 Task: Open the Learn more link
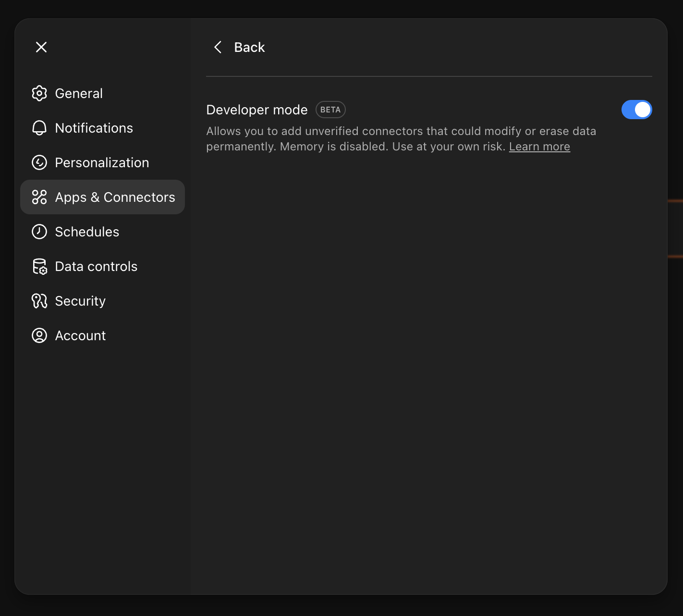(x=539, y=147)
